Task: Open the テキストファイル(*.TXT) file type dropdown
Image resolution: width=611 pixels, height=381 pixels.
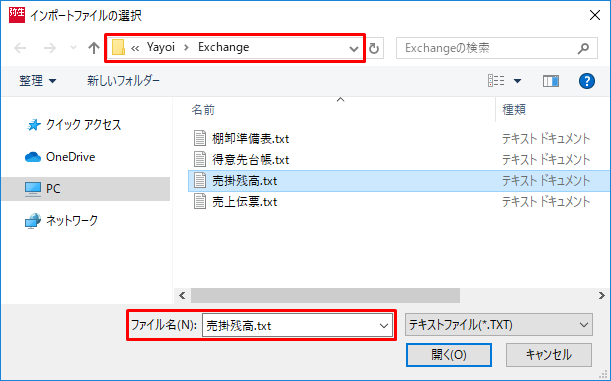Action: 499,325
